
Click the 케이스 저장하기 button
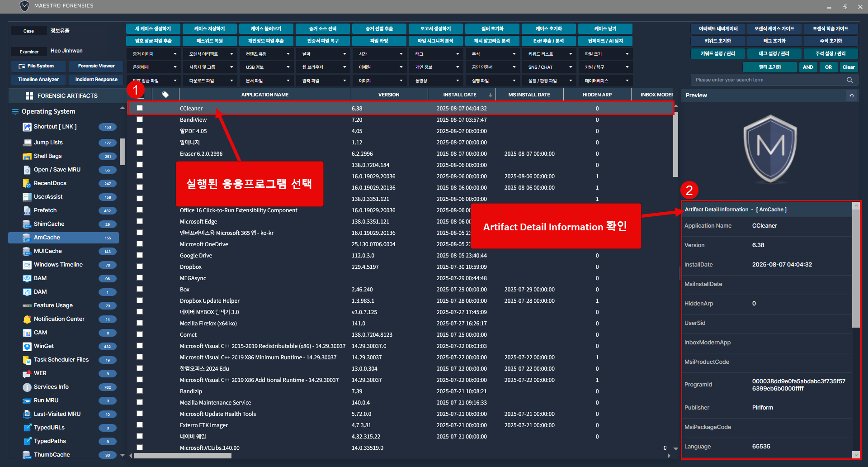[210, 29]
